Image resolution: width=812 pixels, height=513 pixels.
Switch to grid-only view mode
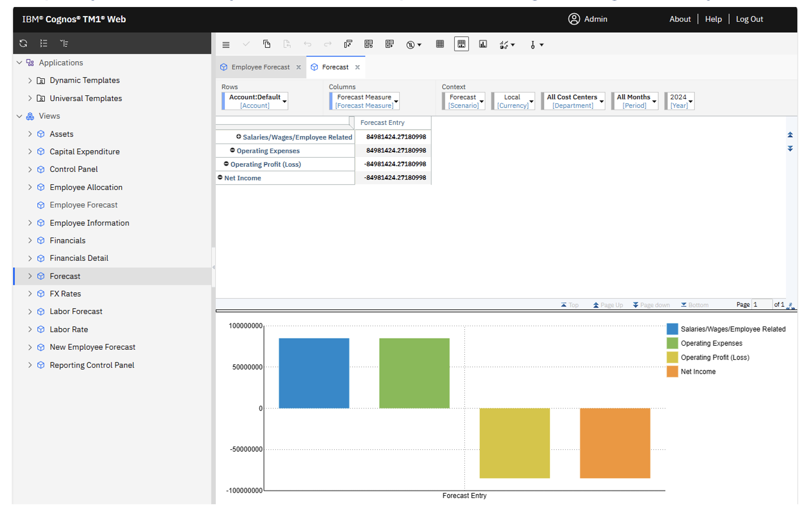pos(440,44)
